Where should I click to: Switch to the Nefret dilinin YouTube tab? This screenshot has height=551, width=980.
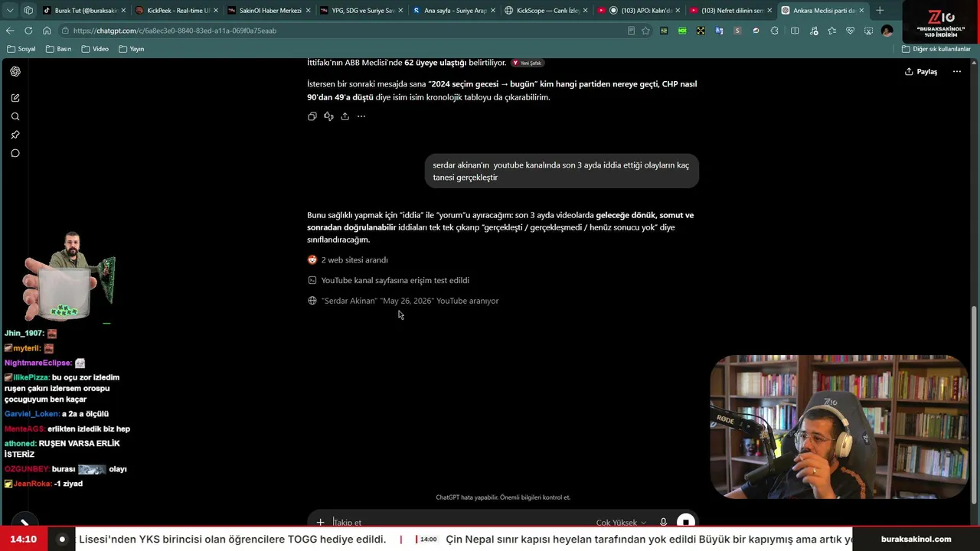click(730, 11)
